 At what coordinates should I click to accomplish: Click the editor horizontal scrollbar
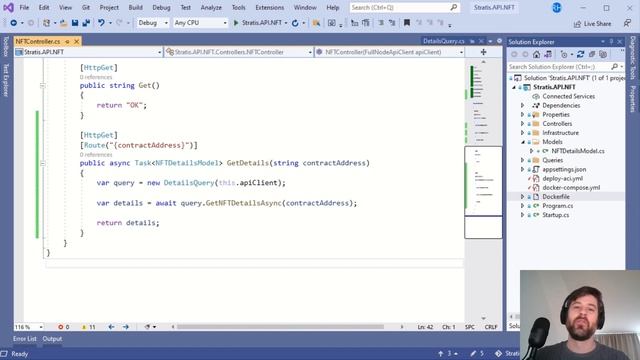pos(280,327)
